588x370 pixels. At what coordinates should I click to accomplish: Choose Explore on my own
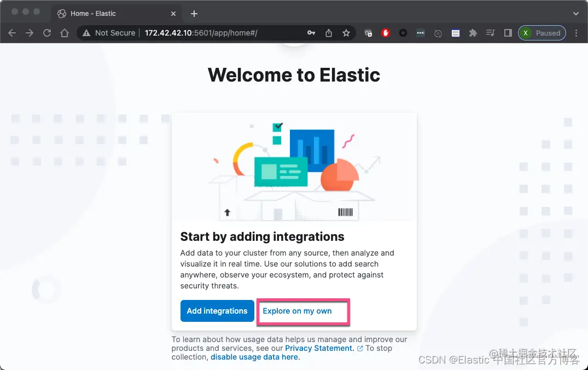click(297, 311)
